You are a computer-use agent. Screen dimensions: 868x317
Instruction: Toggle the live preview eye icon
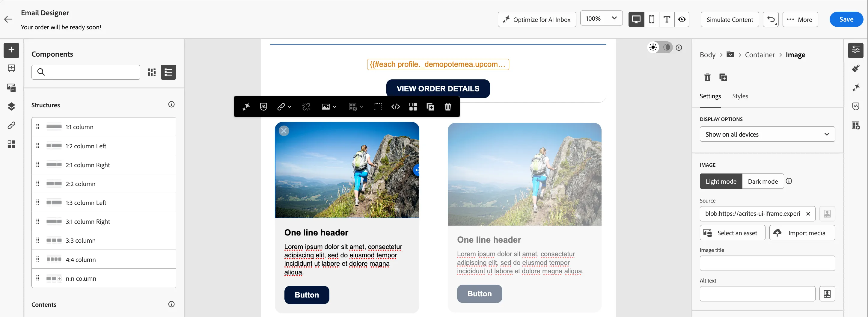(682, 19)
